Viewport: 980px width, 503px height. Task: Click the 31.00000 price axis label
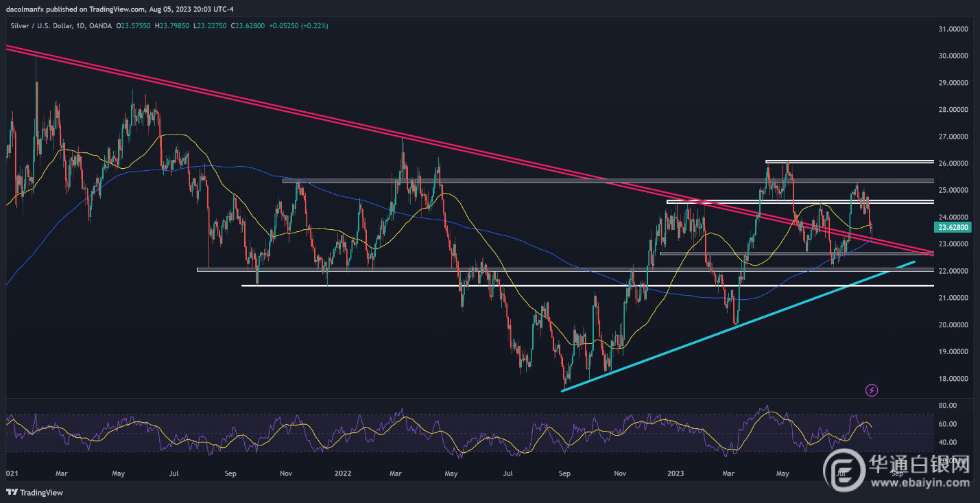pos(951,29)
